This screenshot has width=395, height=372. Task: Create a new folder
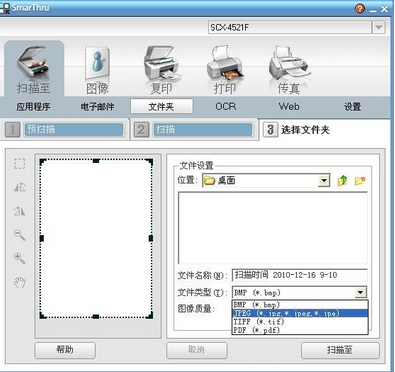(x=360, y=181)
